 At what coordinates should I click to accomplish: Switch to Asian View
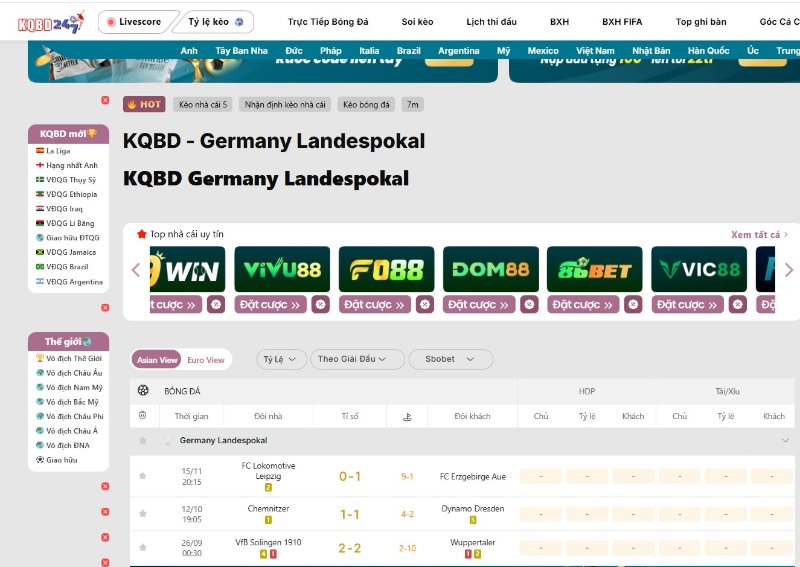click(x=157, y=360)
